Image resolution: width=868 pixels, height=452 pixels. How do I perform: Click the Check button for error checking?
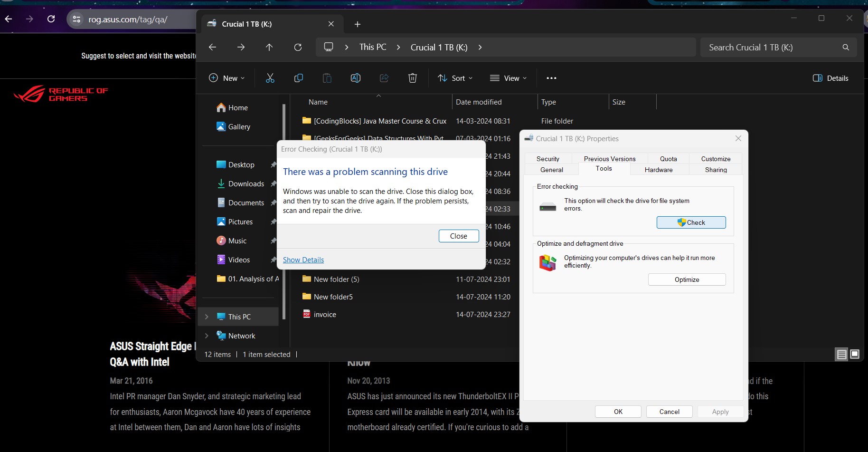pyautogui.click(x=691, y=222)
